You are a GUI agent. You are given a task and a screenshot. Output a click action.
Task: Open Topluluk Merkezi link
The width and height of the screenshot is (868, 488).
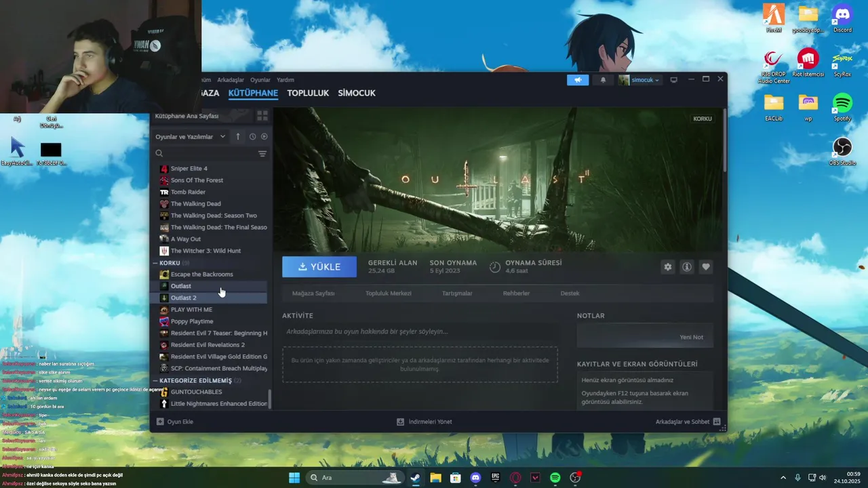[x=389, y=293]
